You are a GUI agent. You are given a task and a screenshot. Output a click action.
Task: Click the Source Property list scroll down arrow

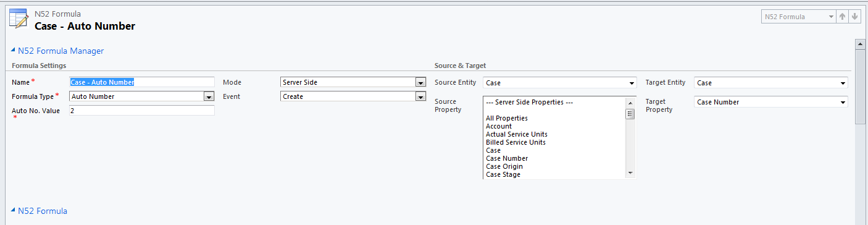630,172
